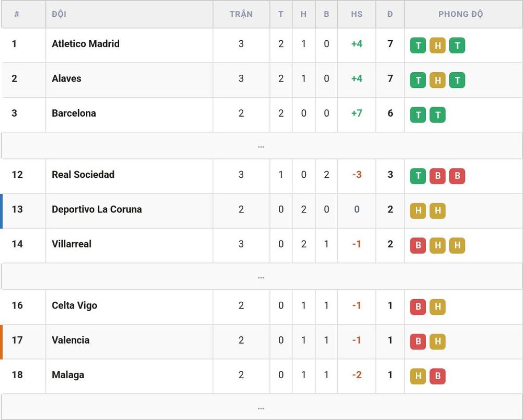Click Alaves' yellow H form badge
The image size is (523, 420).
coord(438,80)
